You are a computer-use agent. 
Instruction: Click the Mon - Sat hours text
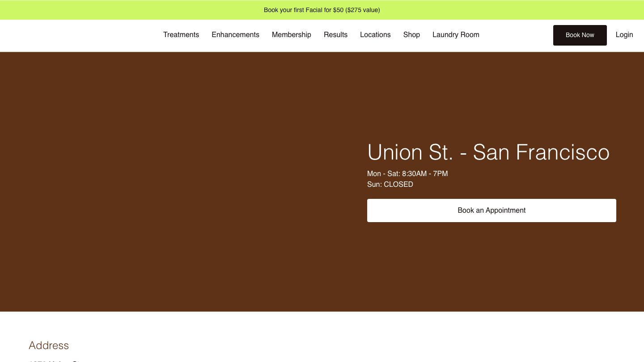click(x=407, y=174)
